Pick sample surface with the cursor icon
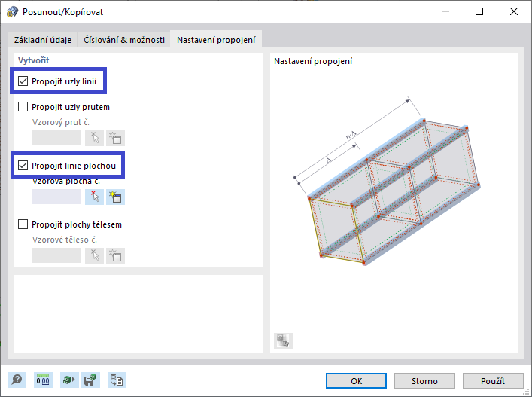This screenshot has height=397, width=532. point(94,197)
